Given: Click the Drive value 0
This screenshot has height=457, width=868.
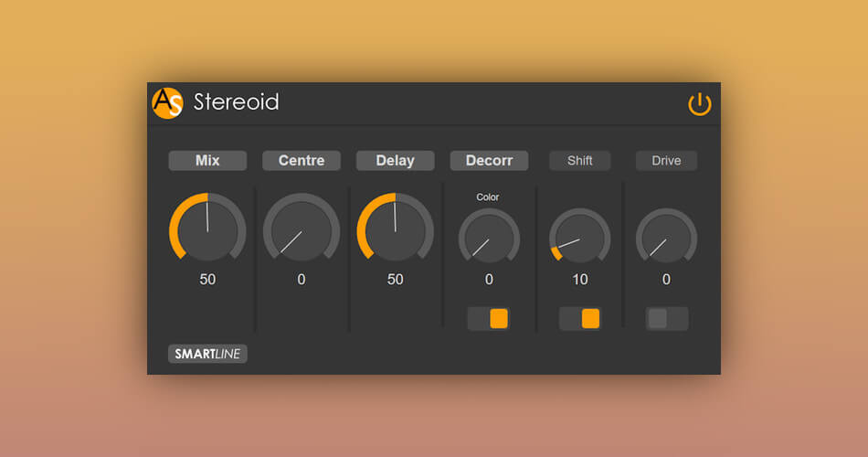Looking at the screenshot, I should point(666,279).
